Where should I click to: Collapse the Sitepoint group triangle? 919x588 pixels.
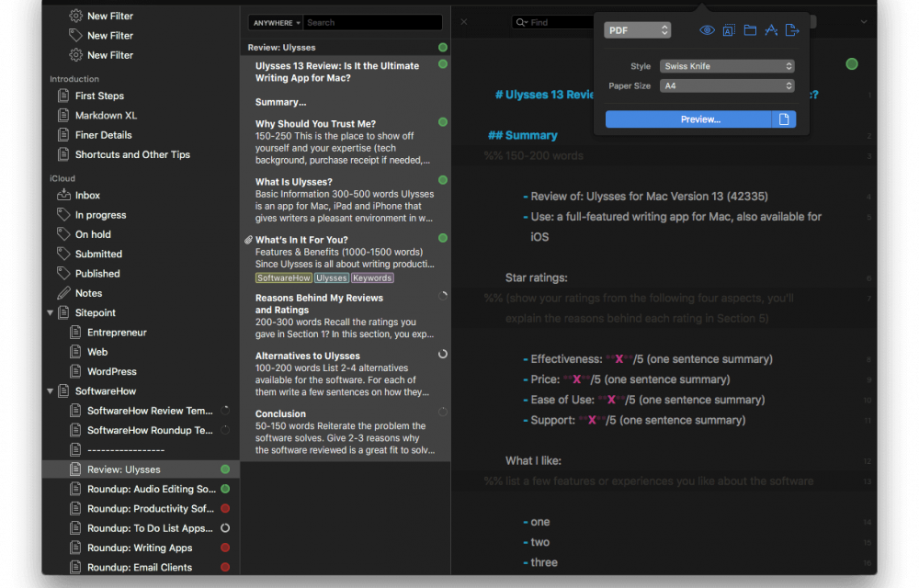click(51, 312)
